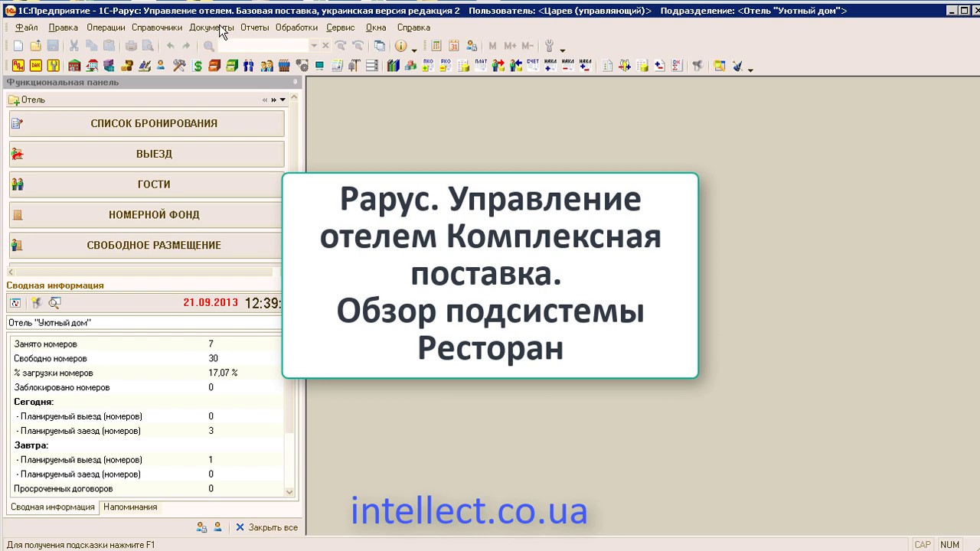This screenshot has width=980, height=551.
Task: Click the hotel name field Отель "Уютный дом"
Action: tap(145, 323)
